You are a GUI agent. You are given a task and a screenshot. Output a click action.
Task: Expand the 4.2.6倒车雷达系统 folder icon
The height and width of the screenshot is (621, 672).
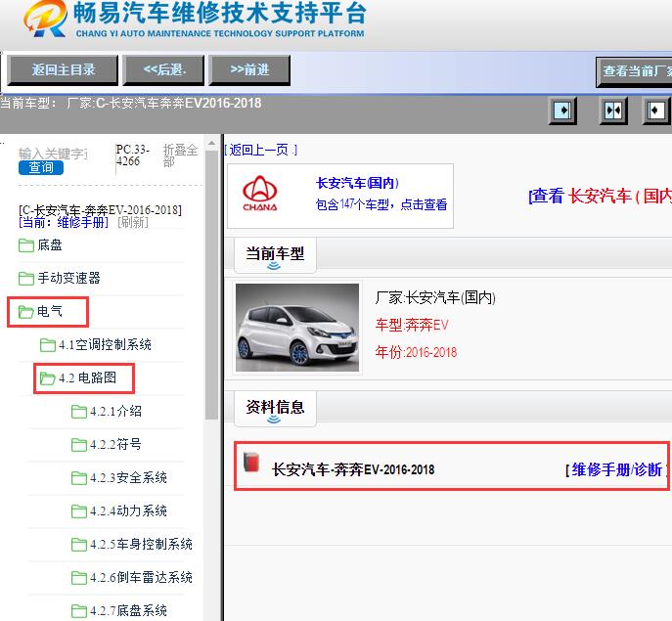click(x=79, y=577)
